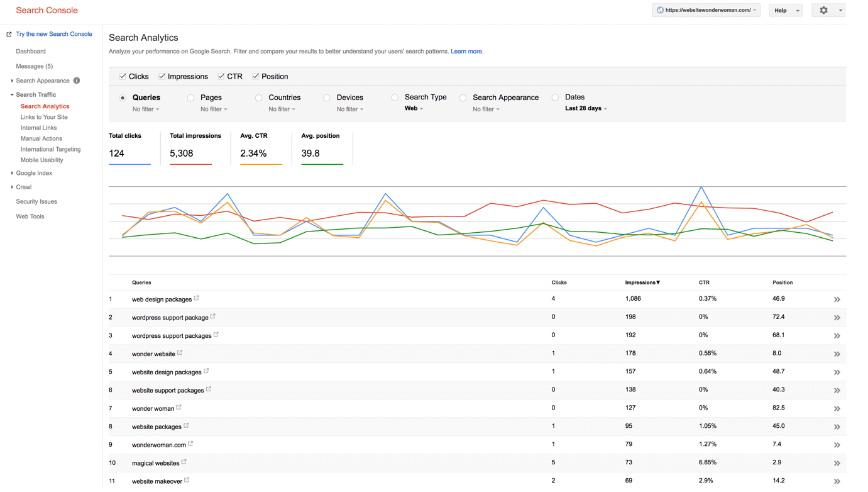868x492 pixels.
Task: Click double-arrow icon on wordpress support packages row
Action: pyautogui.click(x=837, y=336)
